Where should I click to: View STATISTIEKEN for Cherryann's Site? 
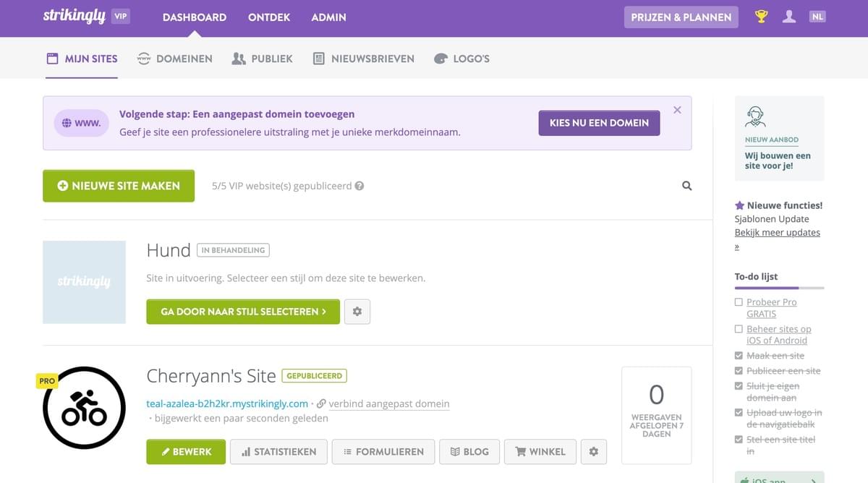point(278,451)
